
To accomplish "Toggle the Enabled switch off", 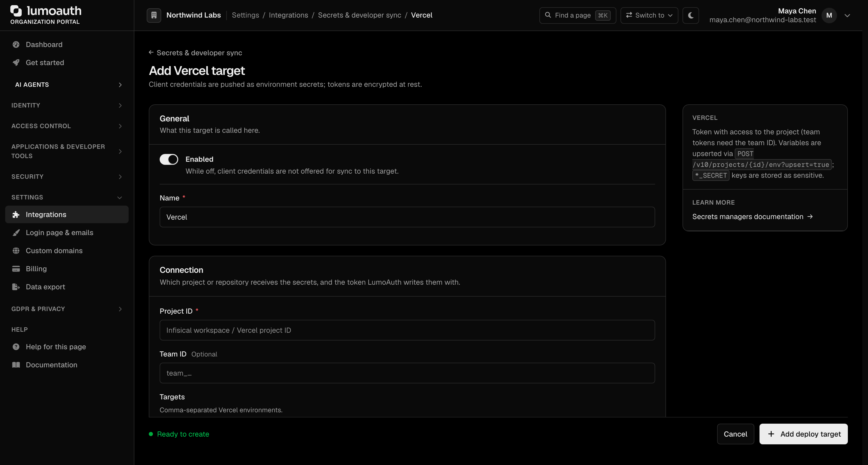I will click(x=169, y=159).
